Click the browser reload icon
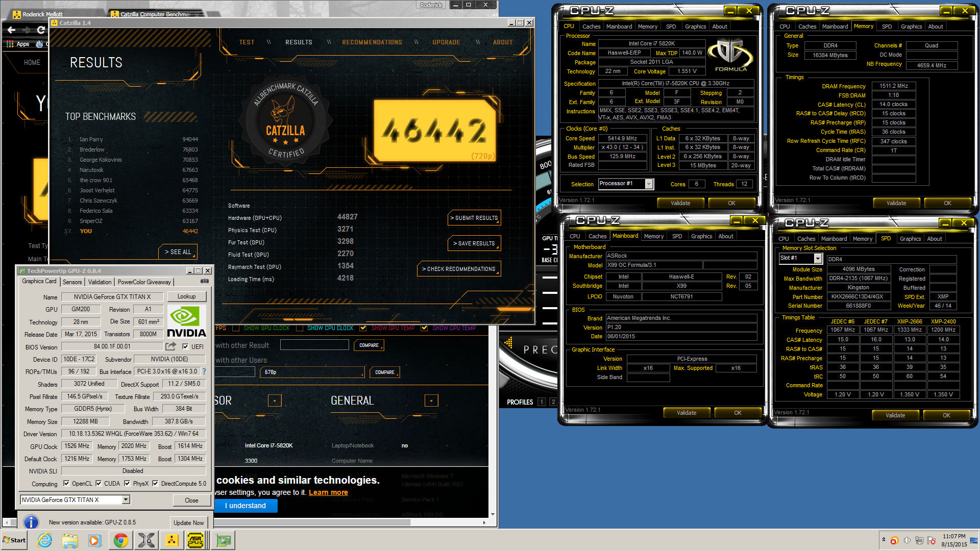980x551 pixels. click(x=40, y=30)
